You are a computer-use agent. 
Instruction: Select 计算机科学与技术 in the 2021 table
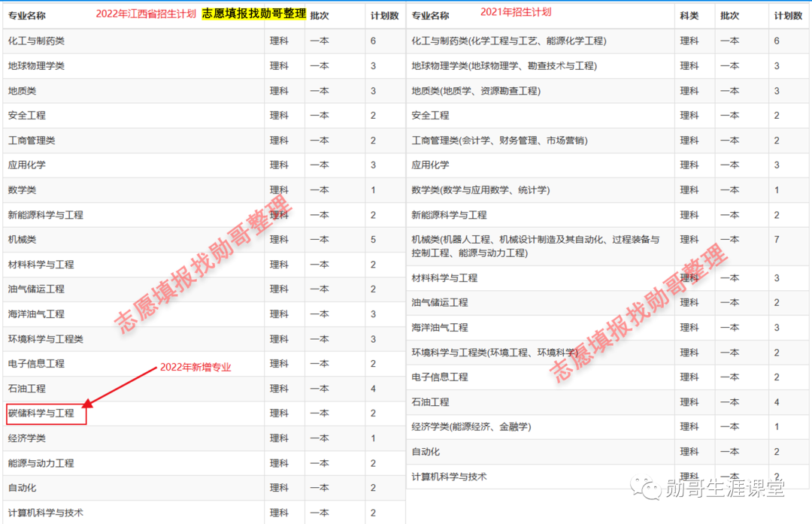point(449,477)
